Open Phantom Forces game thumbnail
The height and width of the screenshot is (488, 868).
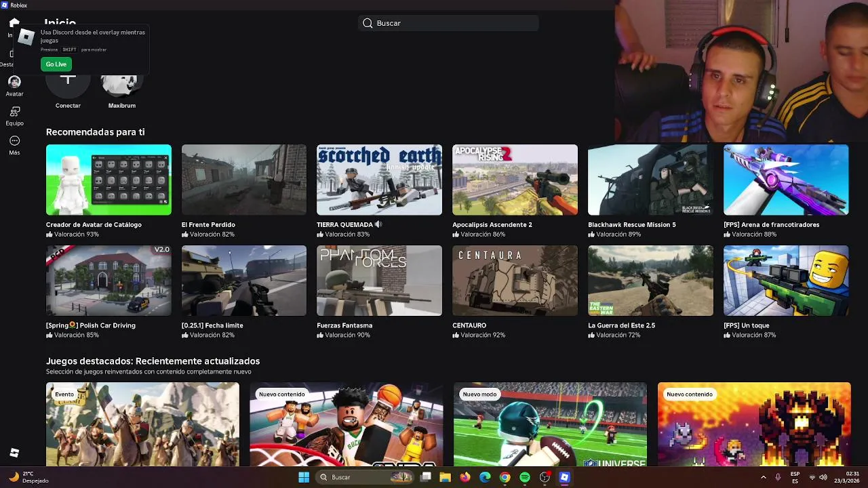pos(379,281)
